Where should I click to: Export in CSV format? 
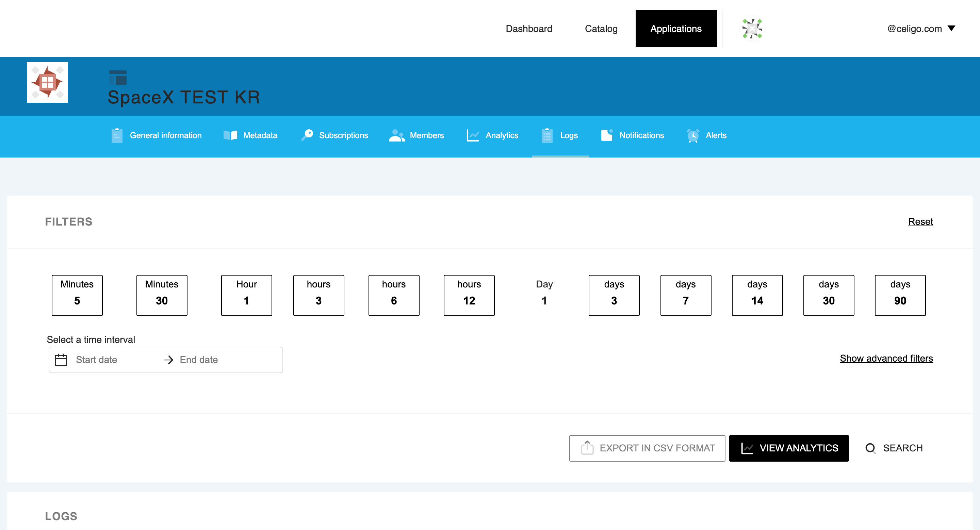pyautogui.click(x=647, y=448)
